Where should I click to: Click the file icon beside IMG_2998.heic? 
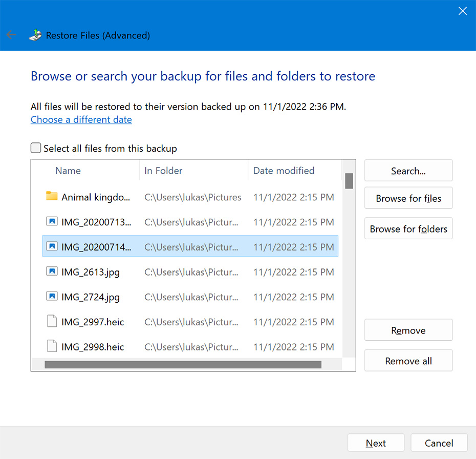[x=52, y=346]
